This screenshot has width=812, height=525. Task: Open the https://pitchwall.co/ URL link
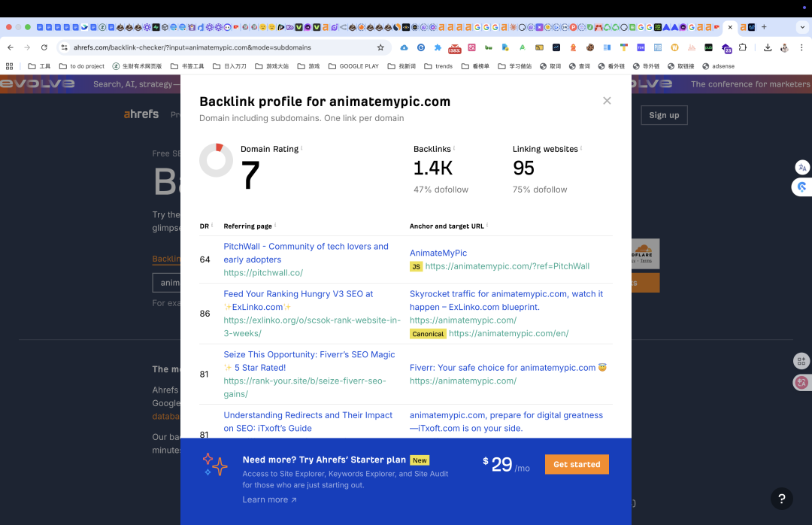pos(263,272)
